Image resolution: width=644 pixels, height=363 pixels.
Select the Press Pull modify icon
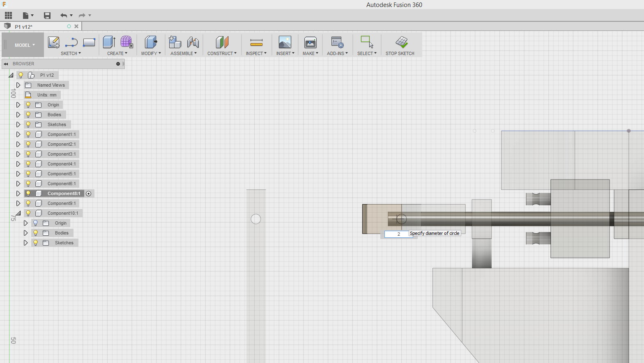151,42
